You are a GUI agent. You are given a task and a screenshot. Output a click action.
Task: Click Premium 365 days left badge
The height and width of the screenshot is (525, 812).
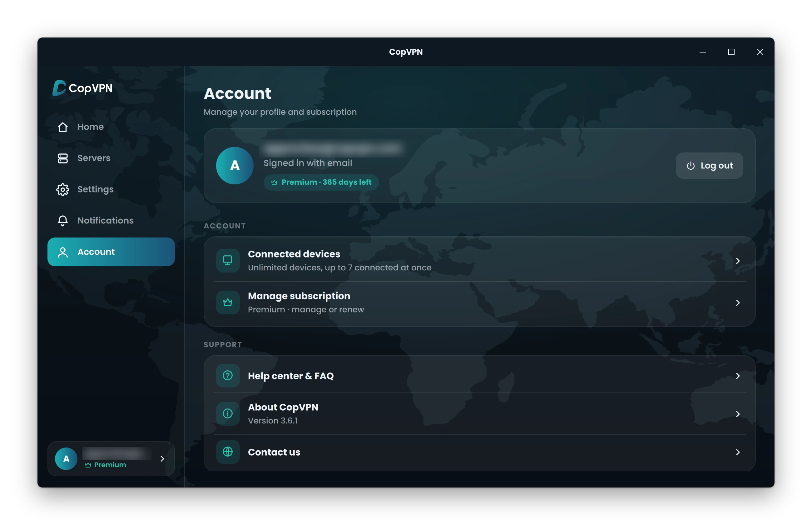click(x=321, y=182)
